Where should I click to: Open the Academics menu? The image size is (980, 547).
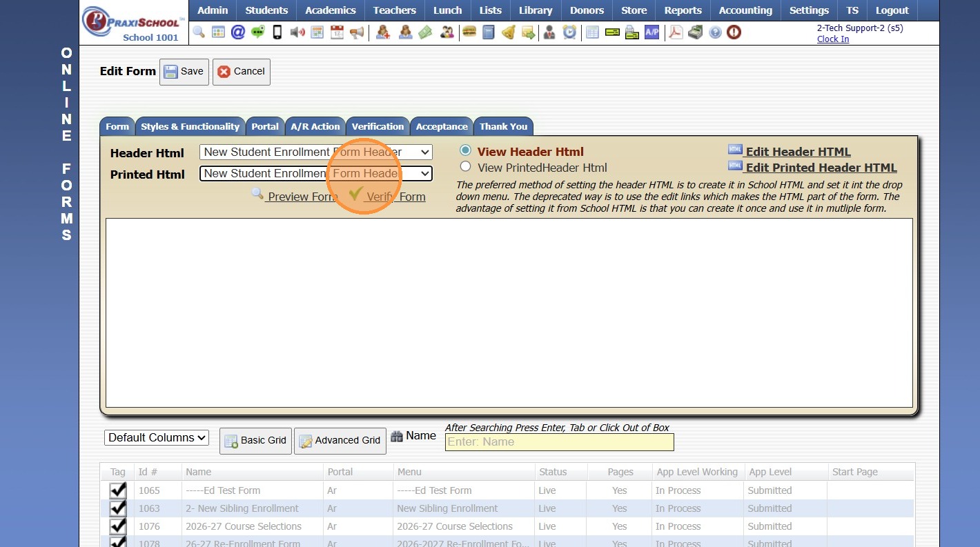pos(331,10)
